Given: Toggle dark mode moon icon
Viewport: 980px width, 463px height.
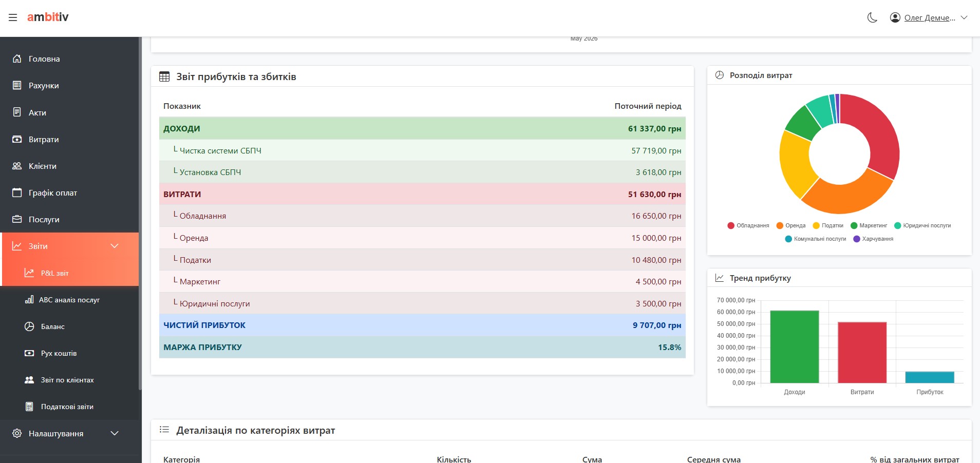Looking at the screenshot, I should pyautogui.click(x=872, y=17).
